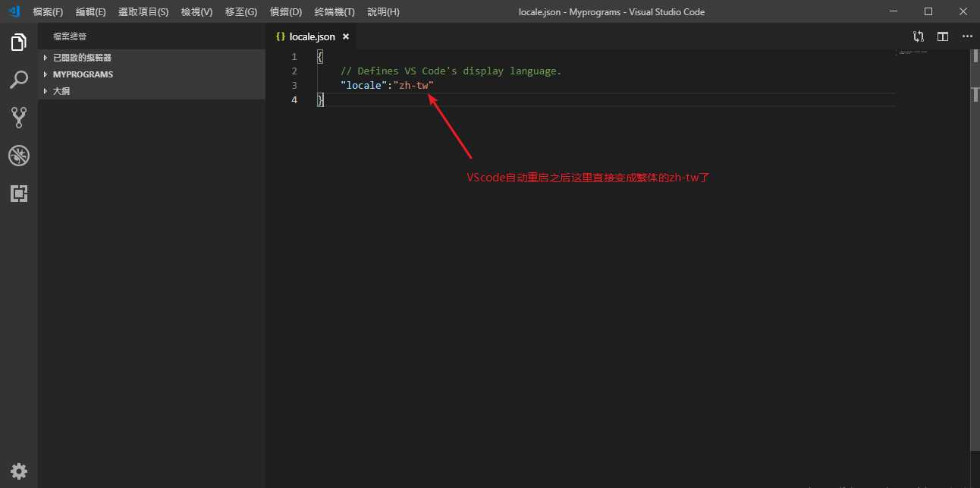
Task: Click Open Changes icon in editor toolbar
Action: (919, 36)
